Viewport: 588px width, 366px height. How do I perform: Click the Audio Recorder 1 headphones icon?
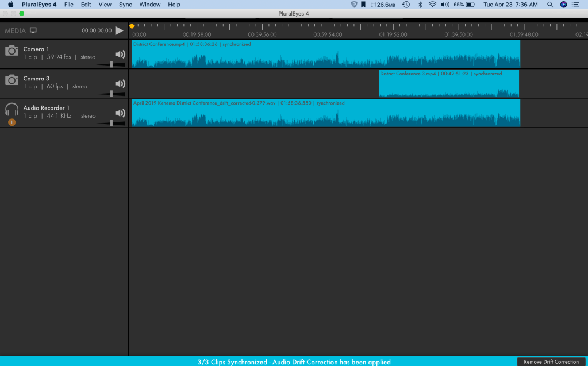pos(11,109)
